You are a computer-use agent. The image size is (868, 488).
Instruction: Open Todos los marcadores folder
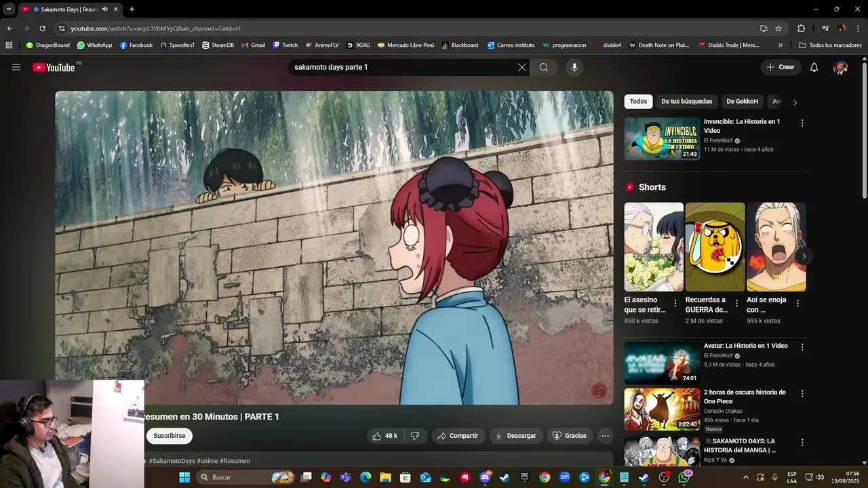pos(830,45)
